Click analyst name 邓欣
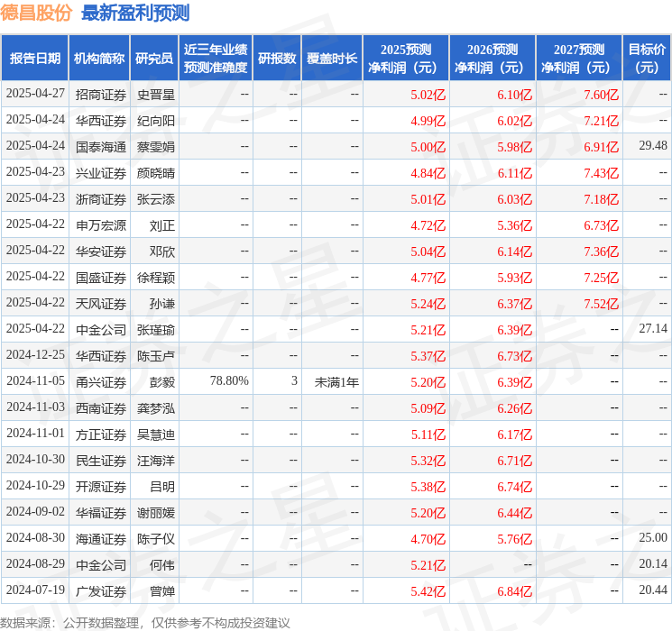 pos(162,251)
